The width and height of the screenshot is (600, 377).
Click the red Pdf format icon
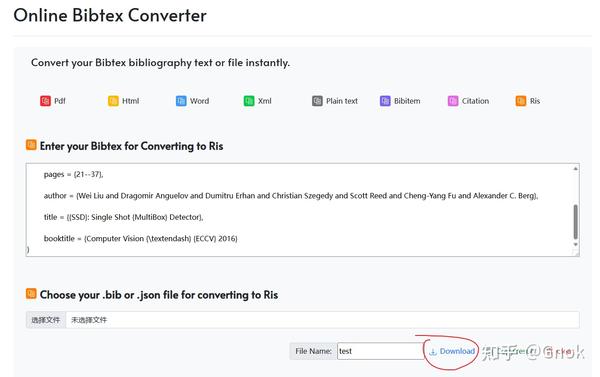[x=45, y=101]
